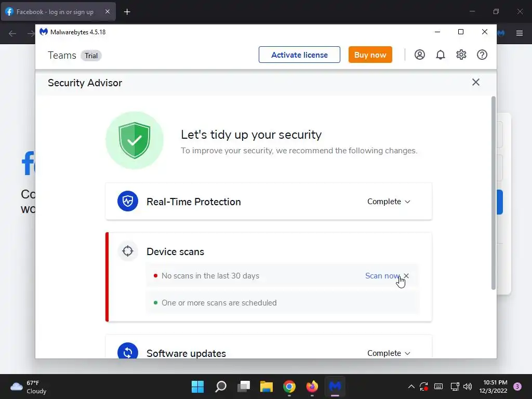
Task: Click the Software updates heading
Action: tap(187, 353)
